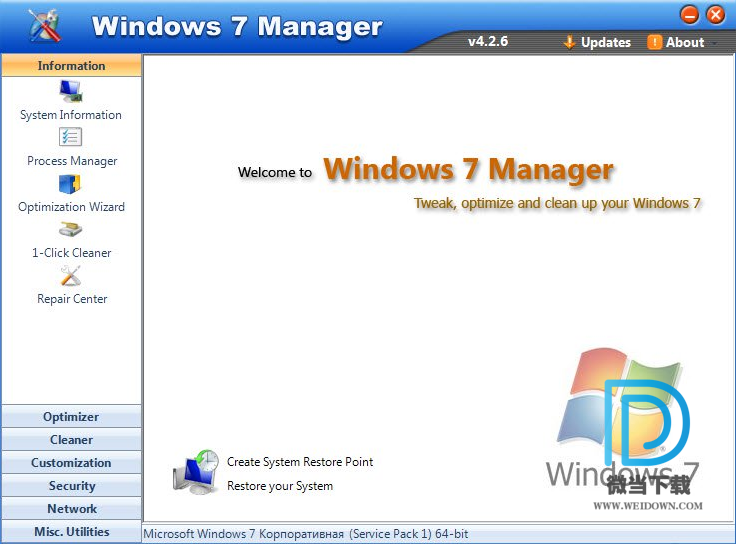This screenshot has height=544, width=736.
Task: Open the Security section
Action: coord(71,485)
